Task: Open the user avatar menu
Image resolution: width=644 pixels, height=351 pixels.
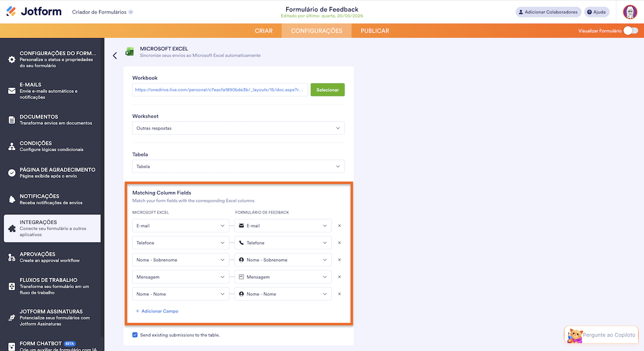Action: 630,12
